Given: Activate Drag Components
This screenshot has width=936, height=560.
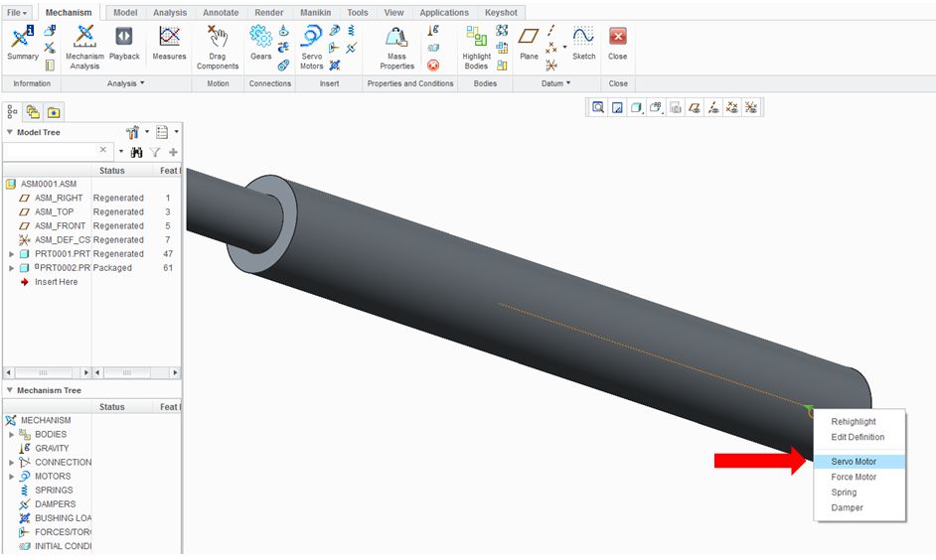Looking at the screenshot, I should pos(218,48).
